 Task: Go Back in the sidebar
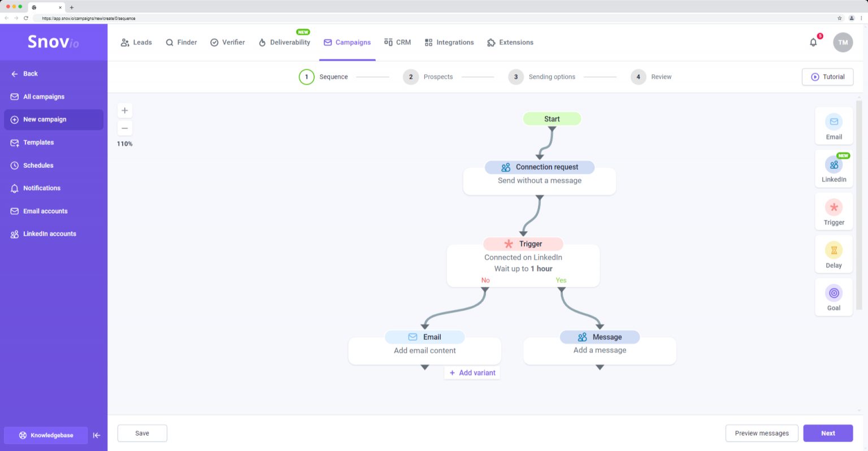pos(24,74)
